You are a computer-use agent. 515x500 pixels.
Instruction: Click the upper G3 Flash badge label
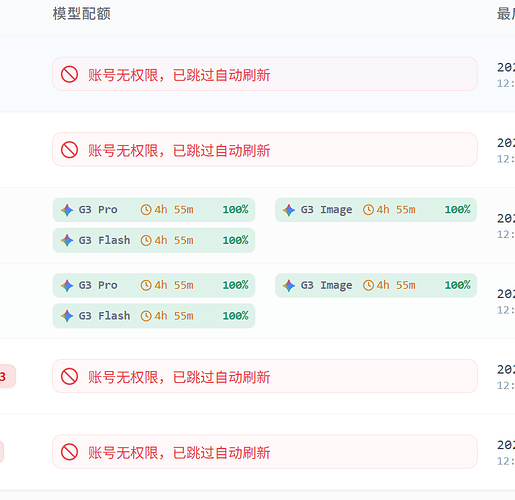(104, 240)
